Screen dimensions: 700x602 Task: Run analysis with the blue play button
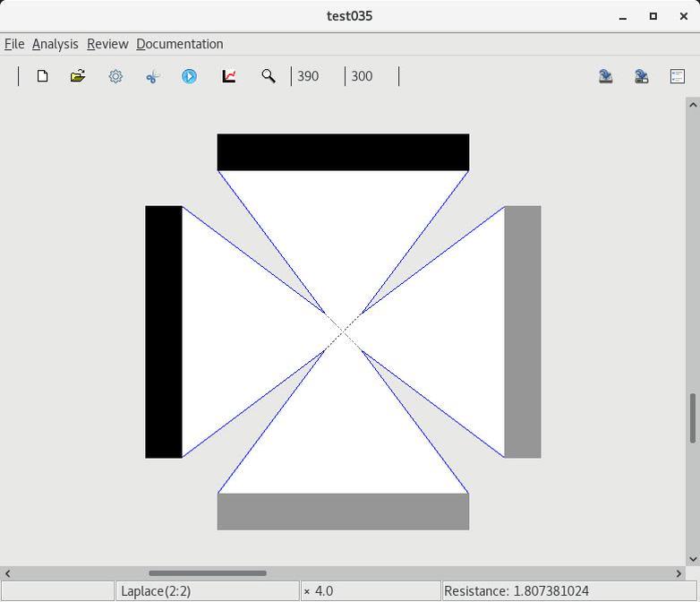[190, 76]
